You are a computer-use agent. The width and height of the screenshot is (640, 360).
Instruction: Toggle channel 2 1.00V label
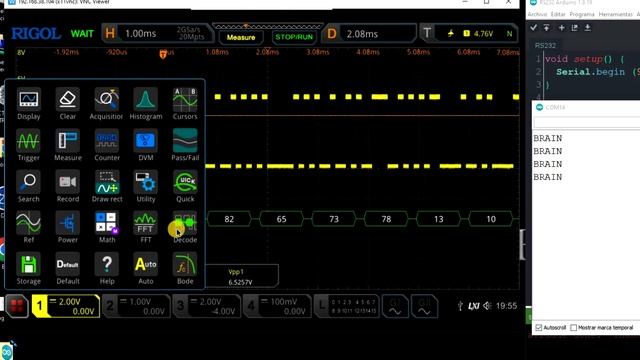[x=136, y=306]
